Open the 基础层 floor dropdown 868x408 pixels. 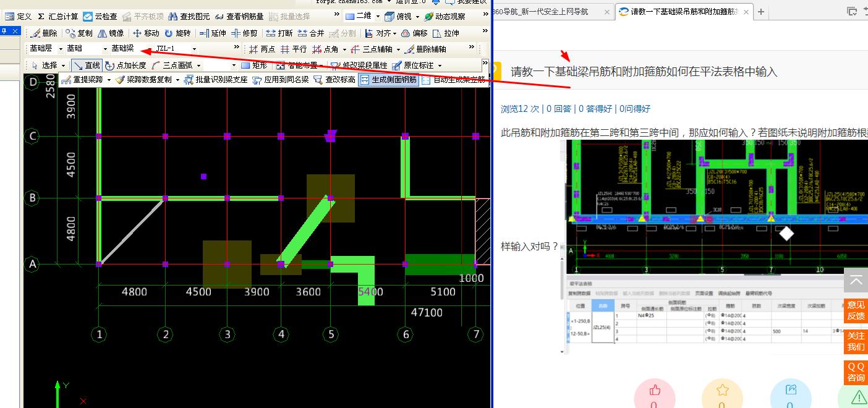coord(61,49)
